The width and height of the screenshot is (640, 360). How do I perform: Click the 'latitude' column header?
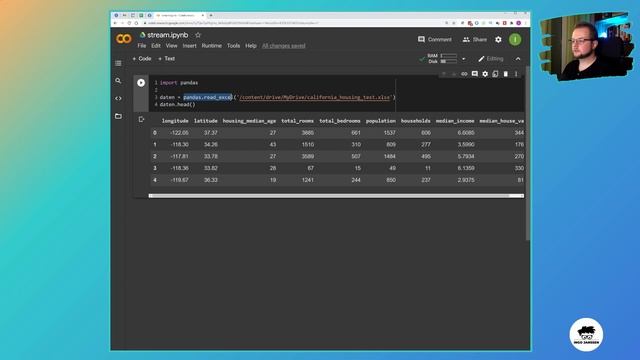click(x=206, y=121)
